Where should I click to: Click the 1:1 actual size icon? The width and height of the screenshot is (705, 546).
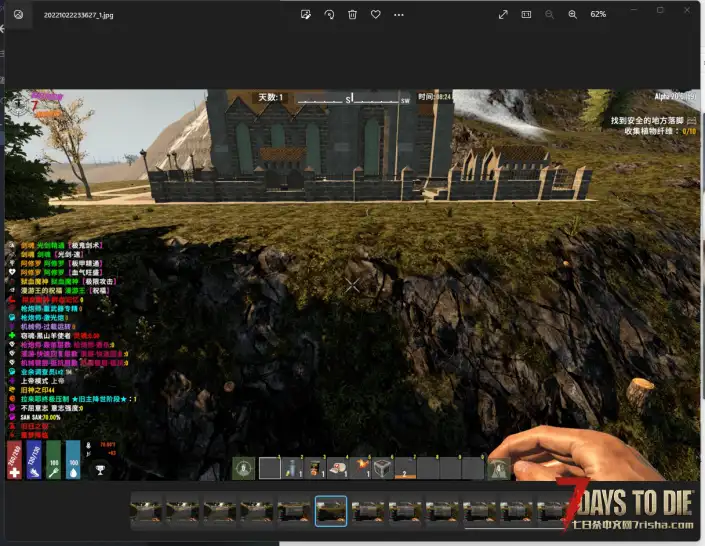coord(526,15)
